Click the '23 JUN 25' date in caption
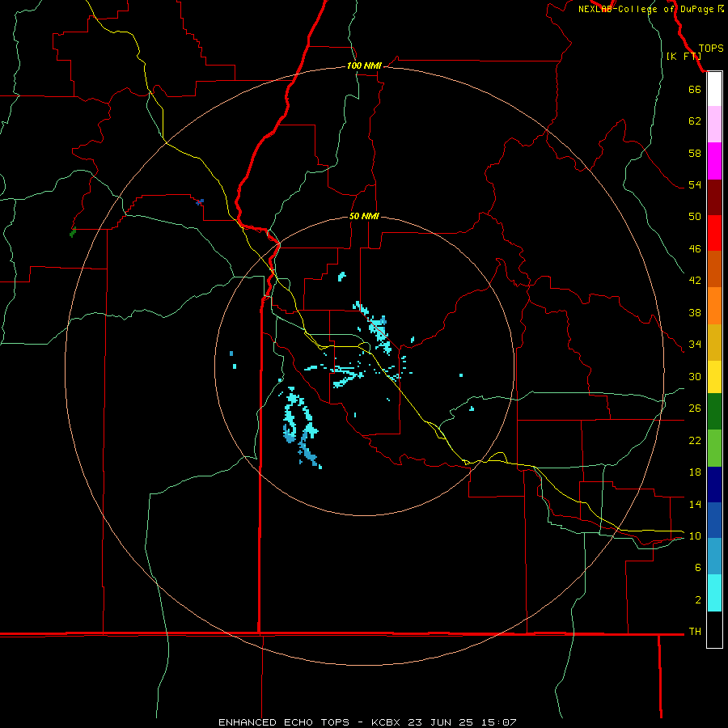Viewport: 728px width, 728px height. [x=441, y=722]
